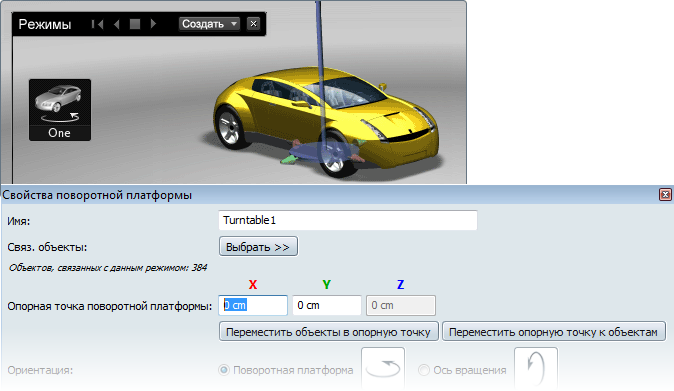The width and height of the screenshot is (674, 391).
Task: Select the One turntable mode thumbnail
Action: [x=60, y=110]
